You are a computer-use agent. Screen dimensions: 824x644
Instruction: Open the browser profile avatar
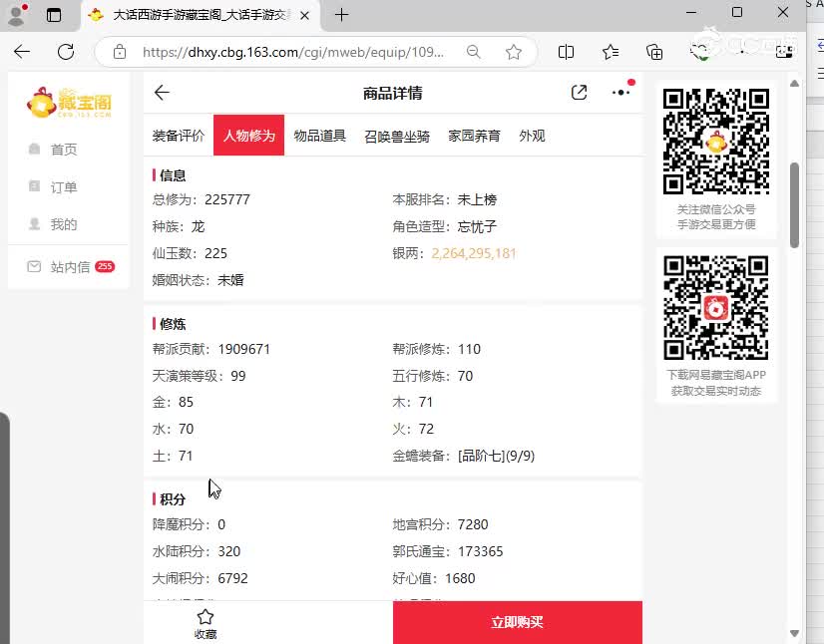17,15
